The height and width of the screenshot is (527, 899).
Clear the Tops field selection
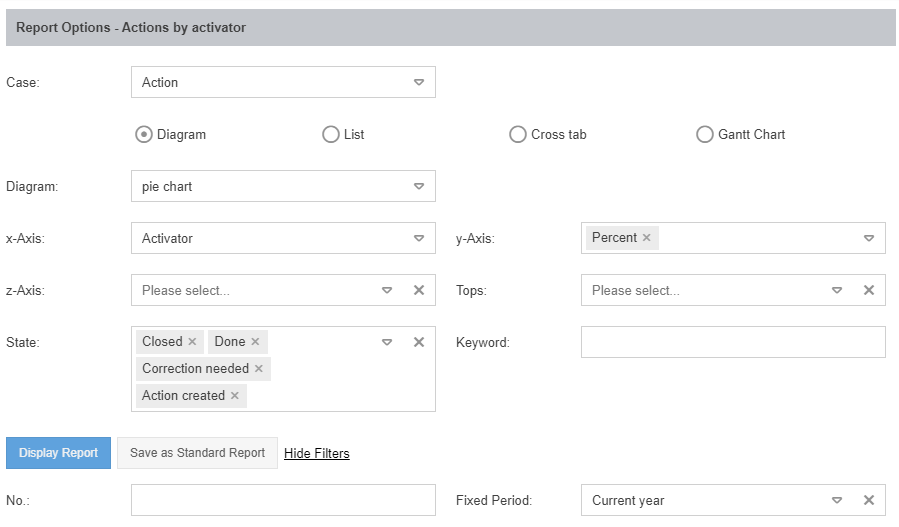pos(869,290)
